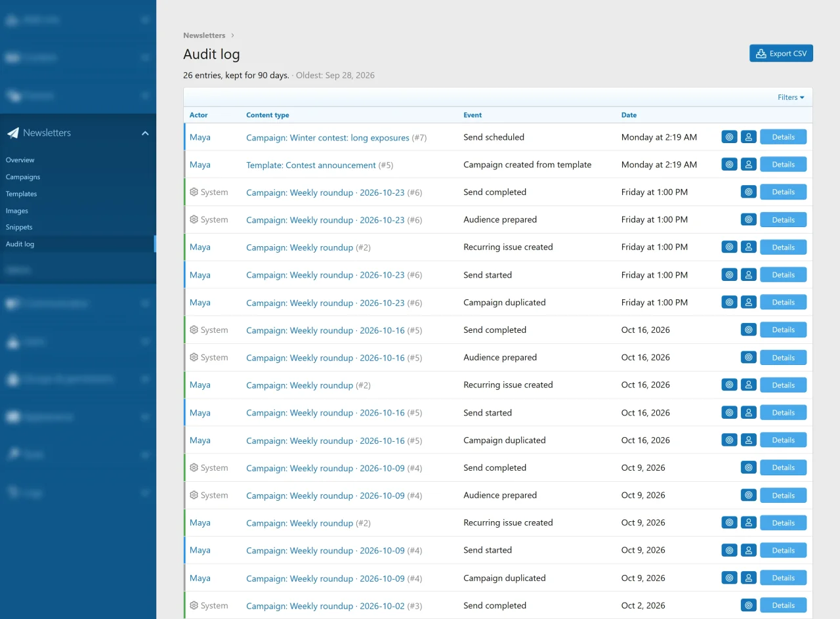The height and width of the screenshot is (619, 840).
Task: View Details for Campaign created from template
Action: (x=783, y=165)
